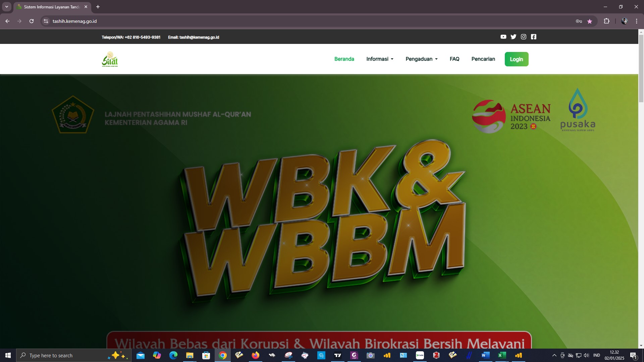Viewport: 644px width, 362px height.
Task: Reload the current page
Action: click(32, 21)
